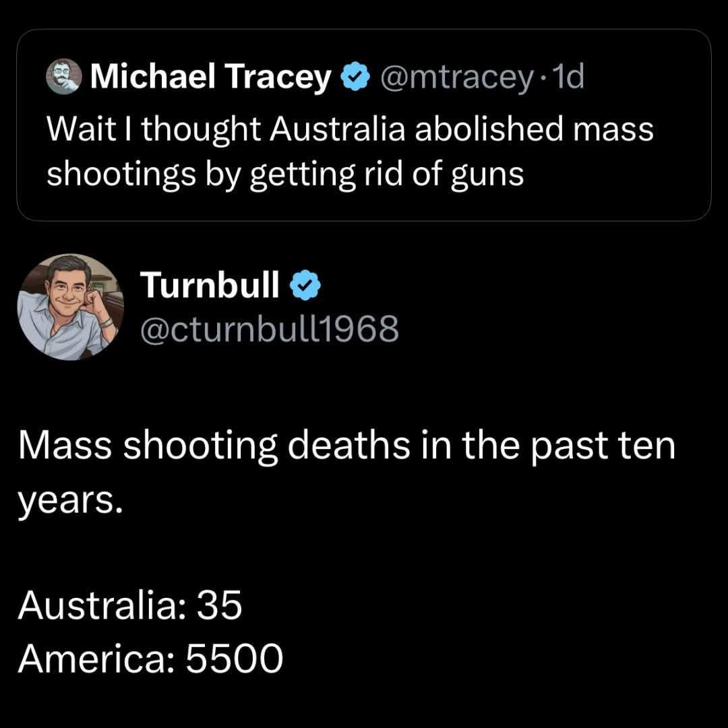Click the word 'years.' in the main post
Viewport: 728px width, 728px height.
(70, 499)
